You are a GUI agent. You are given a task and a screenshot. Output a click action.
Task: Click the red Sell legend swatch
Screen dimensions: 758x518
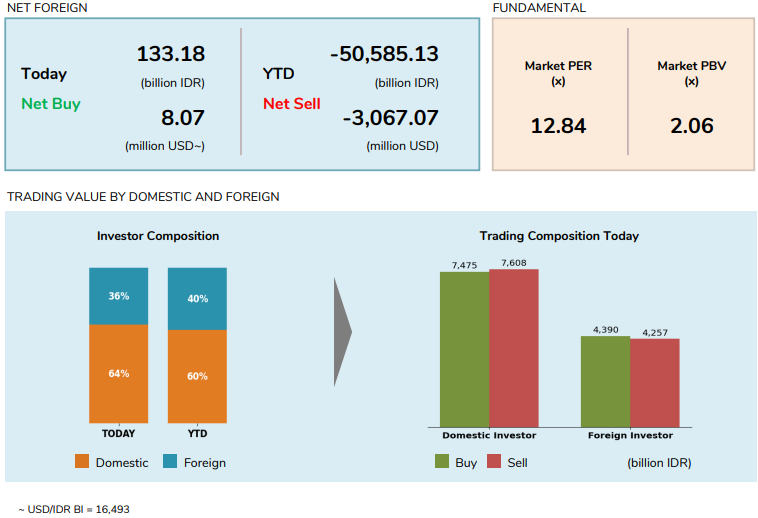494,461
